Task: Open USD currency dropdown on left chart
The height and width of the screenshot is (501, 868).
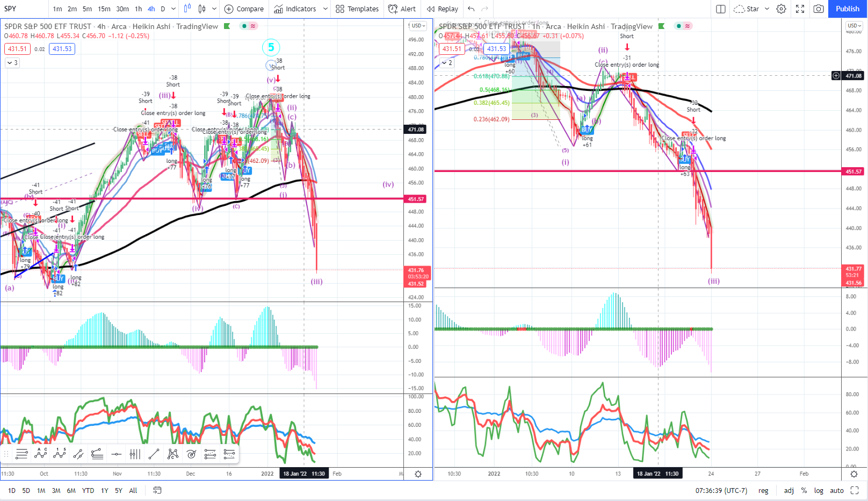Action: click(x=418, y=26)
